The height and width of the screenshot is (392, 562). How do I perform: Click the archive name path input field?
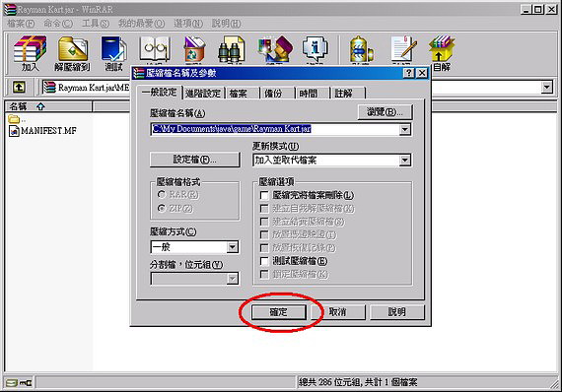275,129
